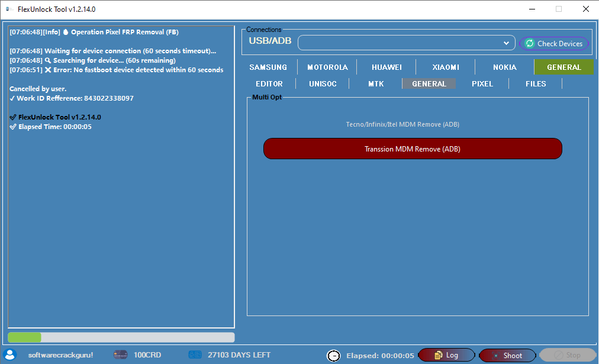Viewport: 599px width, 364px height.
Task: Click the Check Devices refresh icon
Action: (x=530, y=43)
